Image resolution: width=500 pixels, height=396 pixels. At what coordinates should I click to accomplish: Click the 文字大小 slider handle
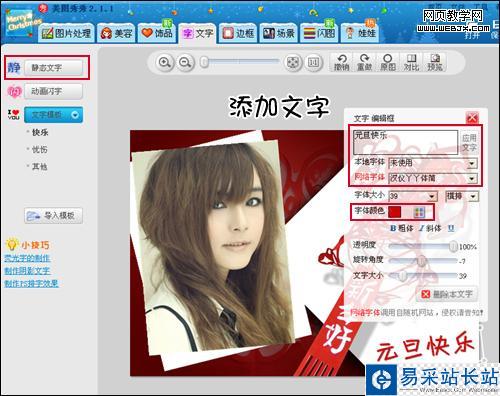tap(403, 275)
